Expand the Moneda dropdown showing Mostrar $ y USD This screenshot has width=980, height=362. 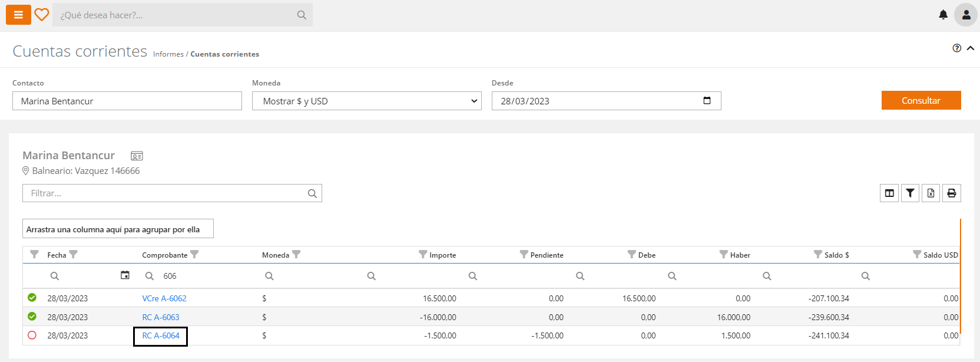(366, 101)
